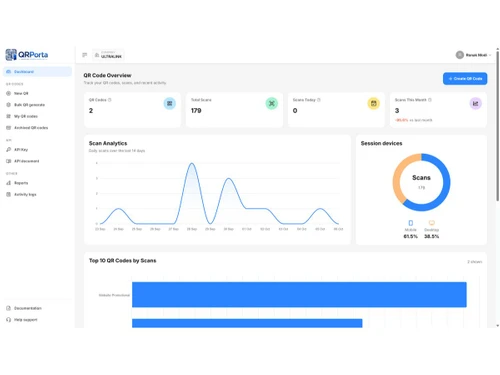Click the Archived QR codes archive icon

[x=9, y=128]
